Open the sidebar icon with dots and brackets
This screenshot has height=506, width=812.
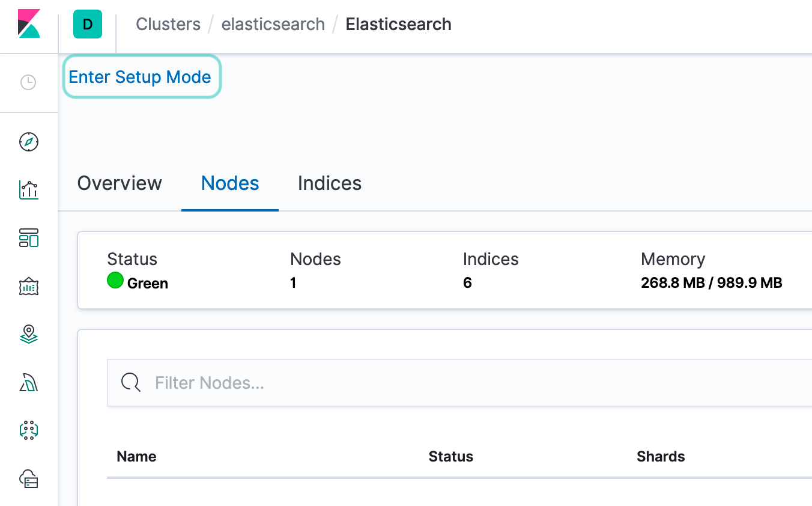click(29, 430)
